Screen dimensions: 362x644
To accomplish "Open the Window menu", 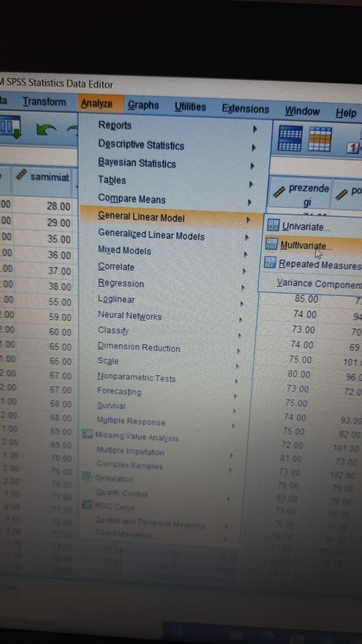I will (x=302, y=111).
